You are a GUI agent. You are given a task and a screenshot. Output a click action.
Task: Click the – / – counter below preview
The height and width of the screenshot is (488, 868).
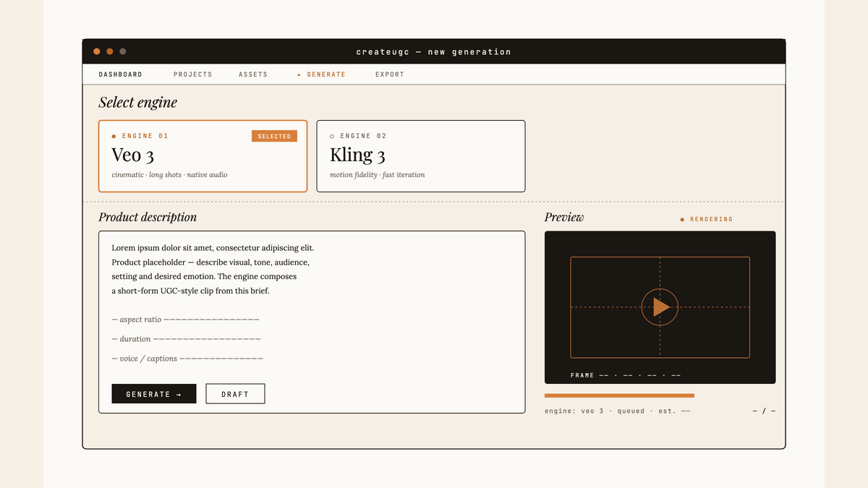pyautogui.click(x=764, y=411)
